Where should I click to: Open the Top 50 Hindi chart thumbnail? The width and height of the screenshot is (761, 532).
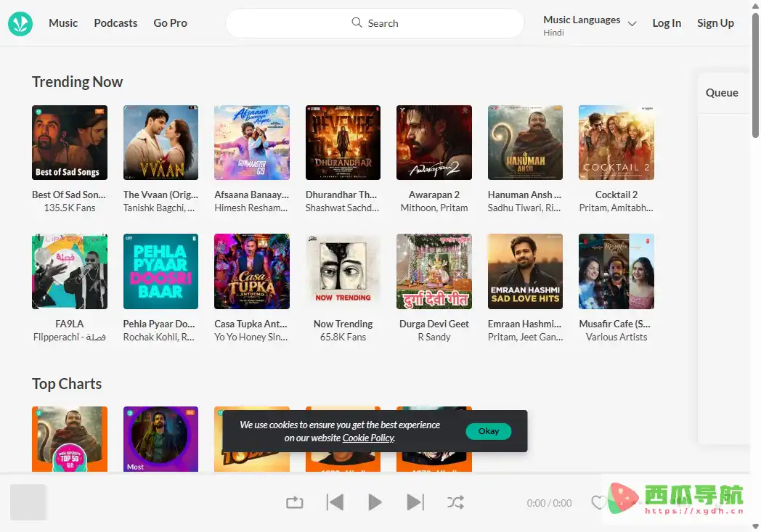pos(70,439)
